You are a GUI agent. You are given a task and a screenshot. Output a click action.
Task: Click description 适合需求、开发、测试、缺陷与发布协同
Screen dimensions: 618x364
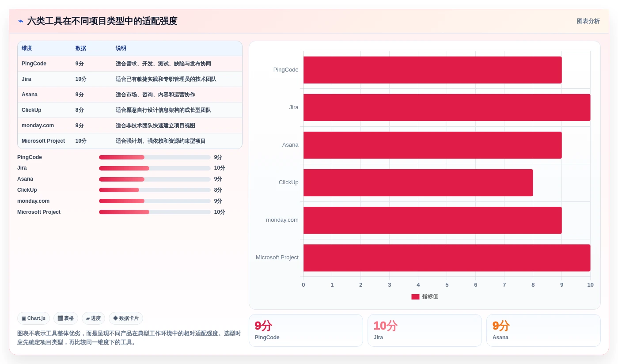pos(163,64)
